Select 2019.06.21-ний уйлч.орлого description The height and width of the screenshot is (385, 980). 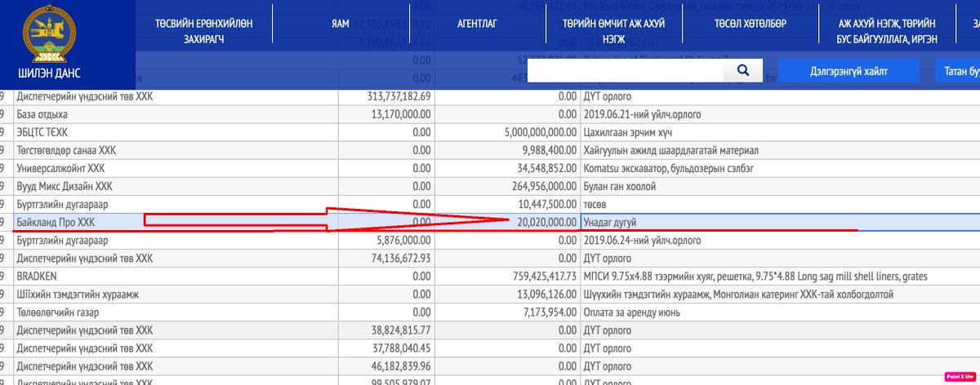coord(642,114)
